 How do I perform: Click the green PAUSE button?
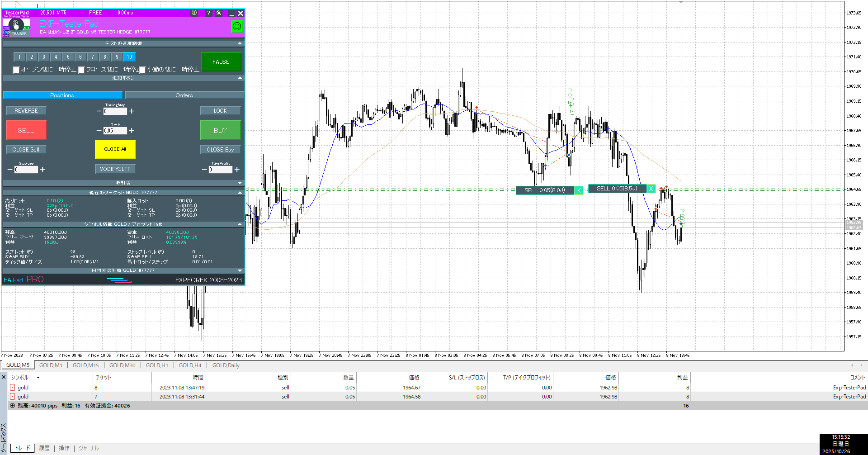pyautogui.click(x=221, y=62)
